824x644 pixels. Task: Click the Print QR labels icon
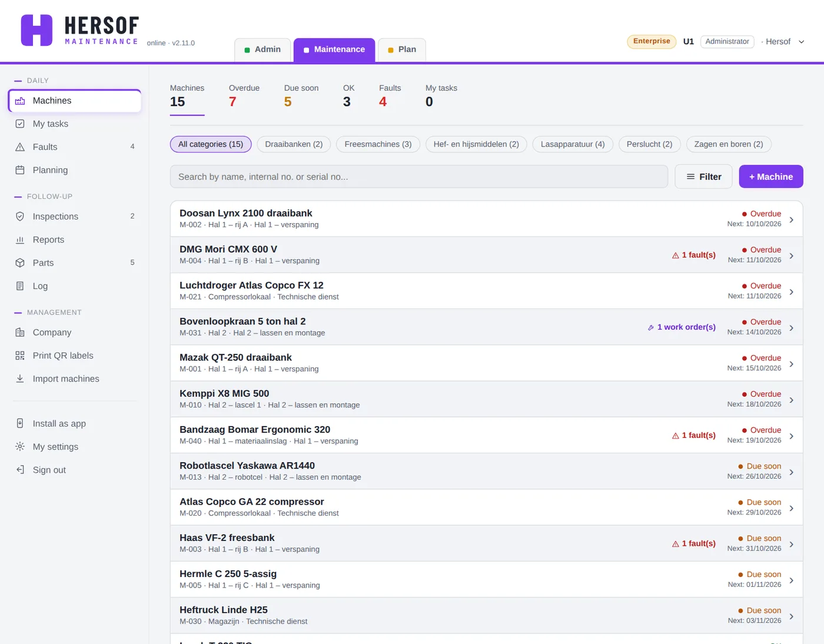pyautogui.click(x=20, y=356)
